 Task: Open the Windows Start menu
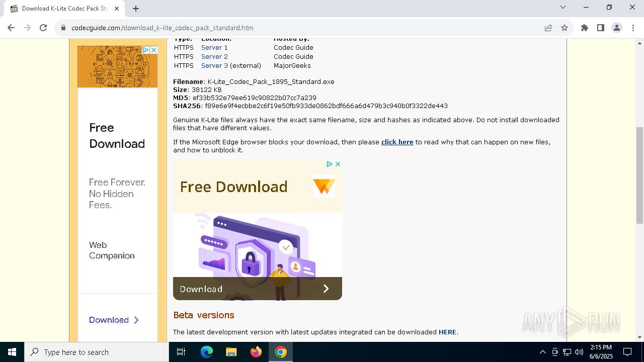pos(12,352)
